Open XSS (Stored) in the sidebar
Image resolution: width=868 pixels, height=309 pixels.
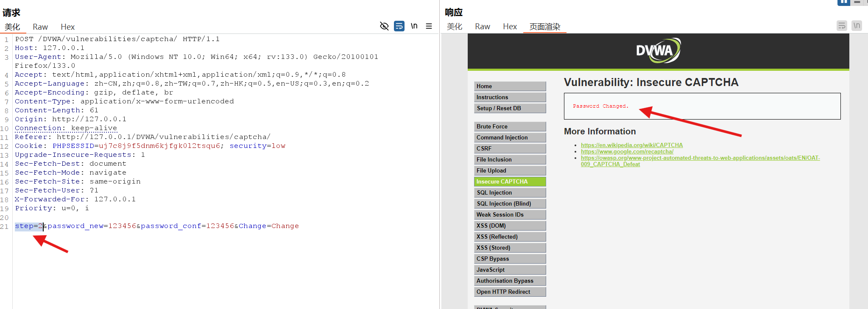pyautogui.click(x=510, y=248)
